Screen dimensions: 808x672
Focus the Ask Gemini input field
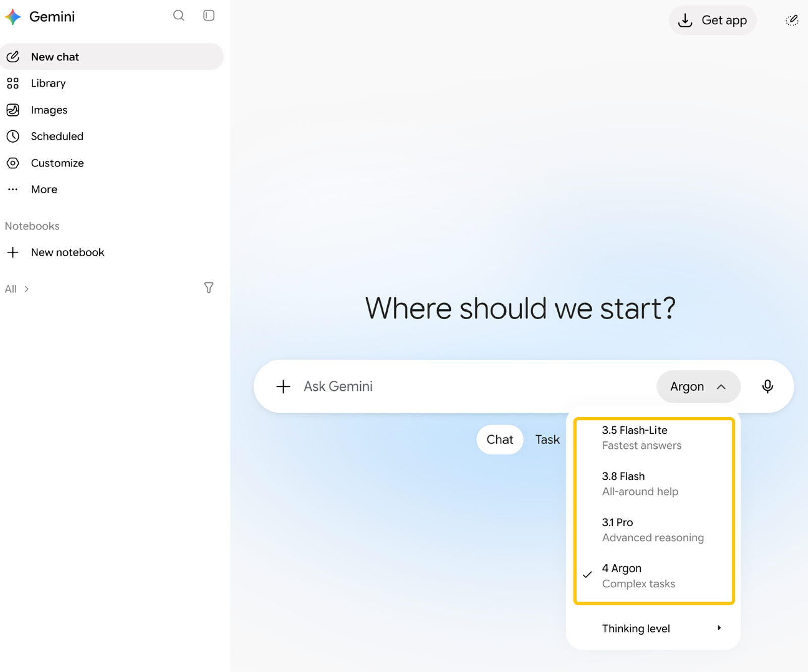click(x=475, y=387)
